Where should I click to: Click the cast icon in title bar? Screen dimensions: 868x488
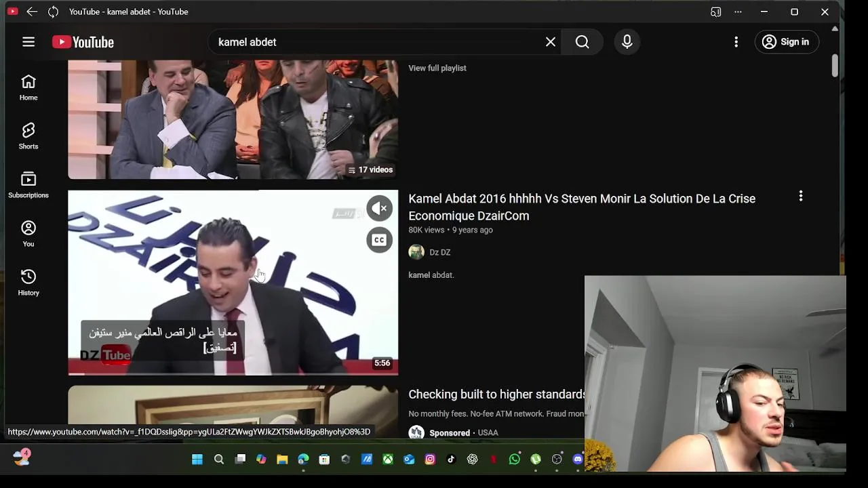715,12
